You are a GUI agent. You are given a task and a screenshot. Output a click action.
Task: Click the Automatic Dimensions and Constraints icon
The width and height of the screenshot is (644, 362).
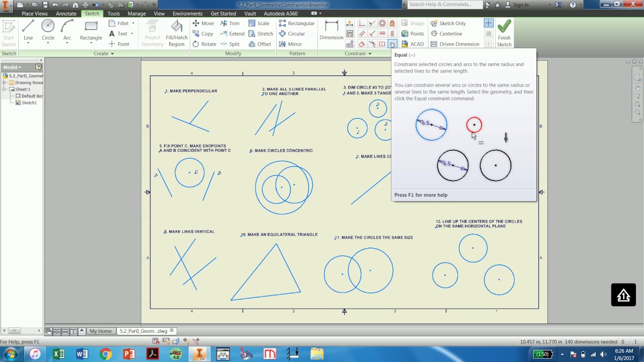coord(350,23)
